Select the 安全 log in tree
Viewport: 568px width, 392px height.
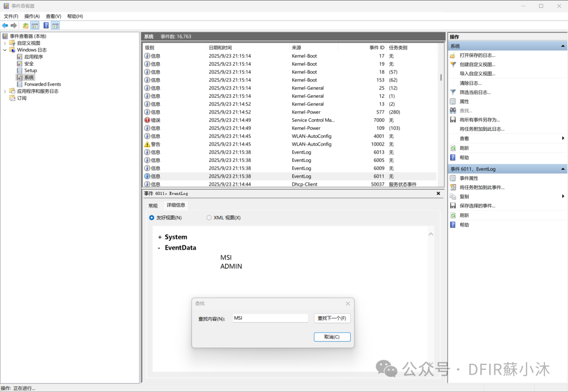pos(29,64)
